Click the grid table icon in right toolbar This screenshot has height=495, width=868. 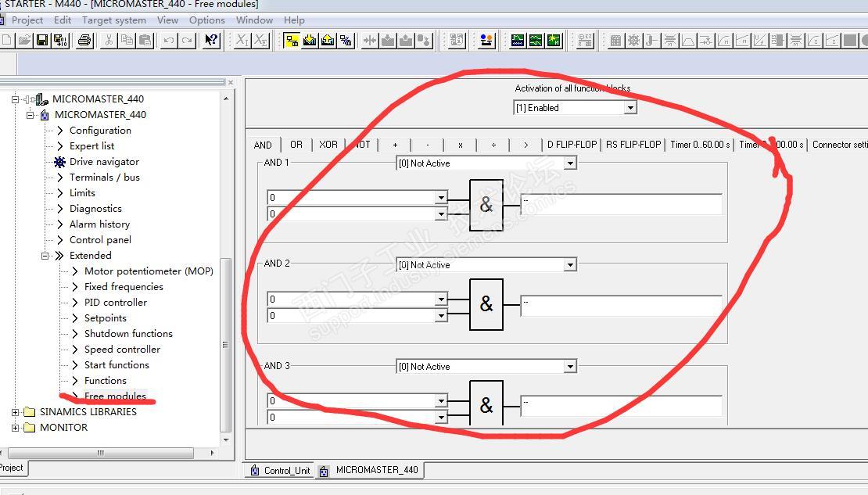[615, 41]
